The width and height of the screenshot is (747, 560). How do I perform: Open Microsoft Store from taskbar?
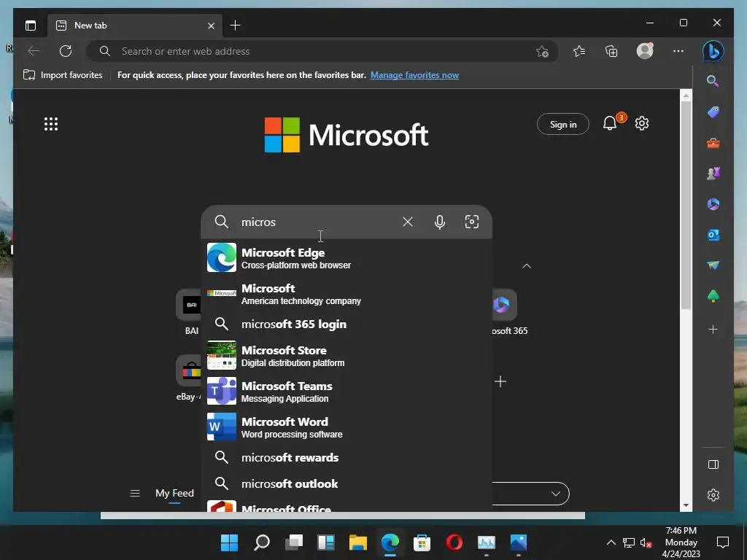point(422,542)
